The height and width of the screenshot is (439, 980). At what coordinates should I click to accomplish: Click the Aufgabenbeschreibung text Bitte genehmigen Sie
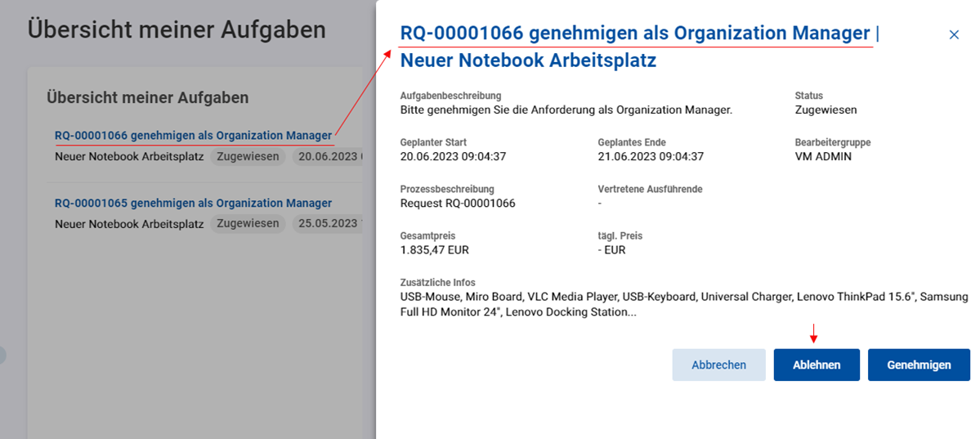pyautogui.click(x=566, y=110)
